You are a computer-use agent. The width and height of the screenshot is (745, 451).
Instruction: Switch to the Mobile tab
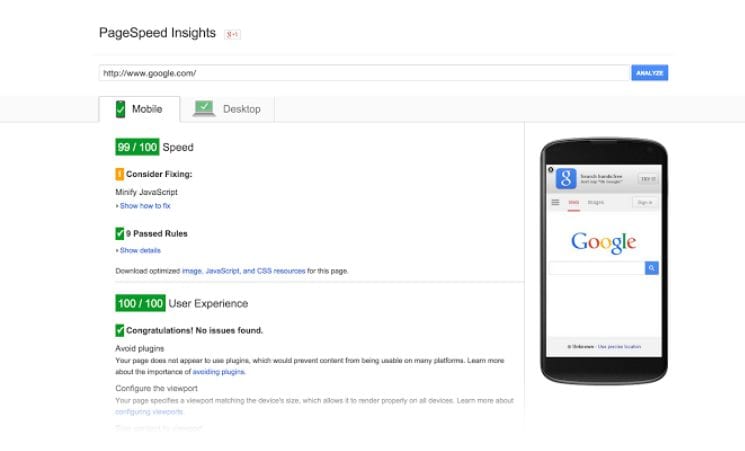click(139, 109)
